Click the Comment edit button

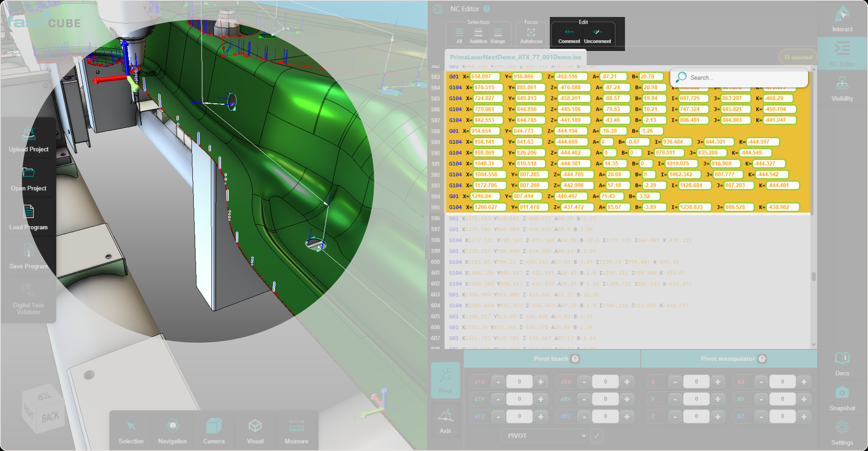569,36
